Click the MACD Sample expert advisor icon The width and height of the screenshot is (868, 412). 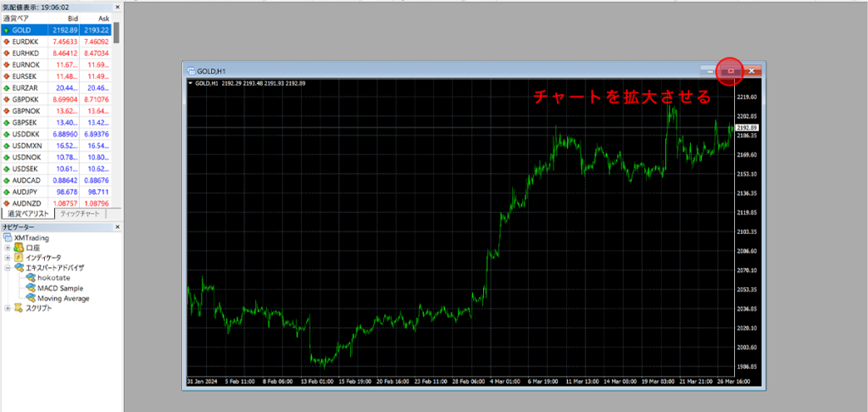tap(30, 288)
